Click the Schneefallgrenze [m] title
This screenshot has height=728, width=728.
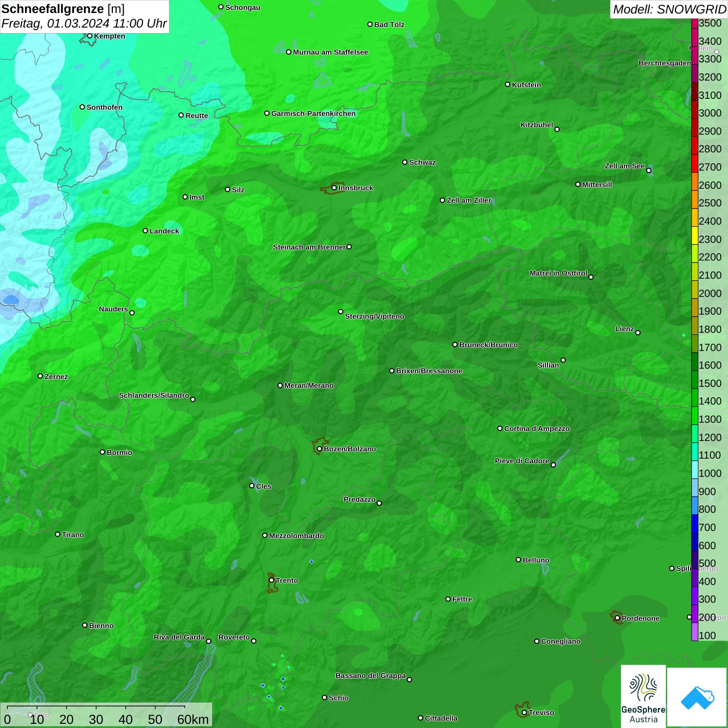[63, 9]
